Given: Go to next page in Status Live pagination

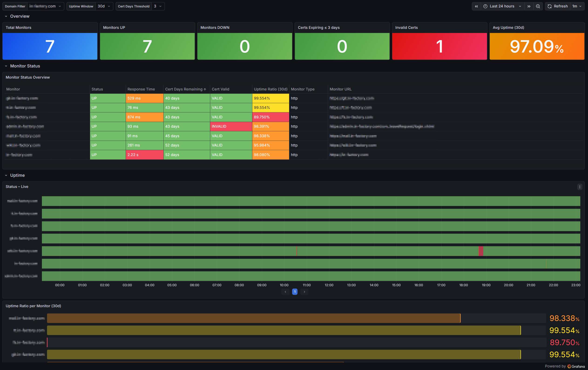Looking at the screenshot, I should click(304, 292).
